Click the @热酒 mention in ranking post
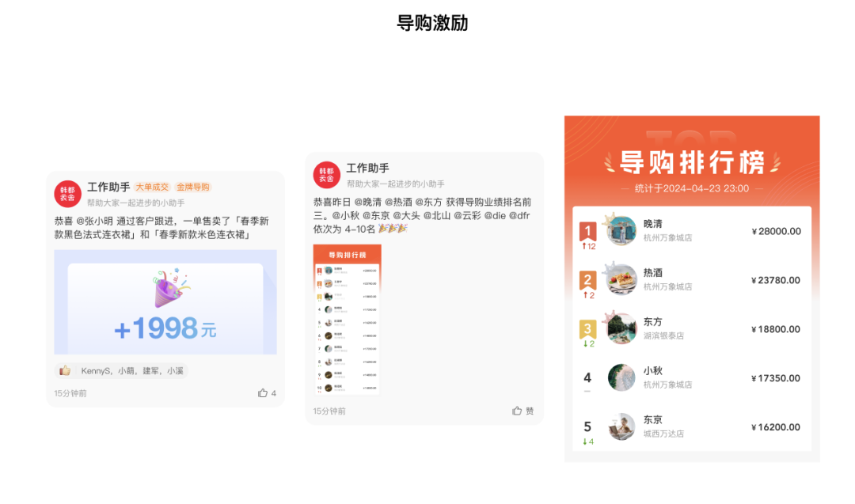 tap(399, 202)
